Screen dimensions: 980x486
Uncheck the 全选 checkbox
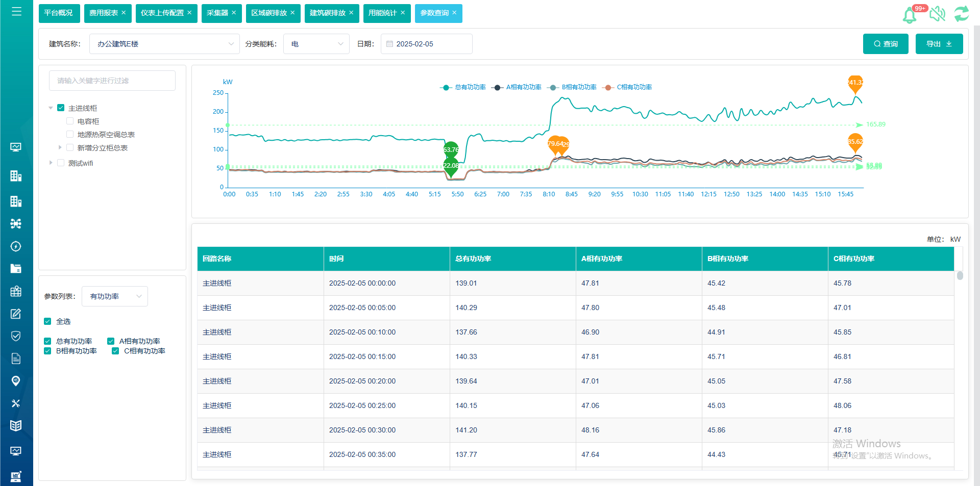coord(47,321)
